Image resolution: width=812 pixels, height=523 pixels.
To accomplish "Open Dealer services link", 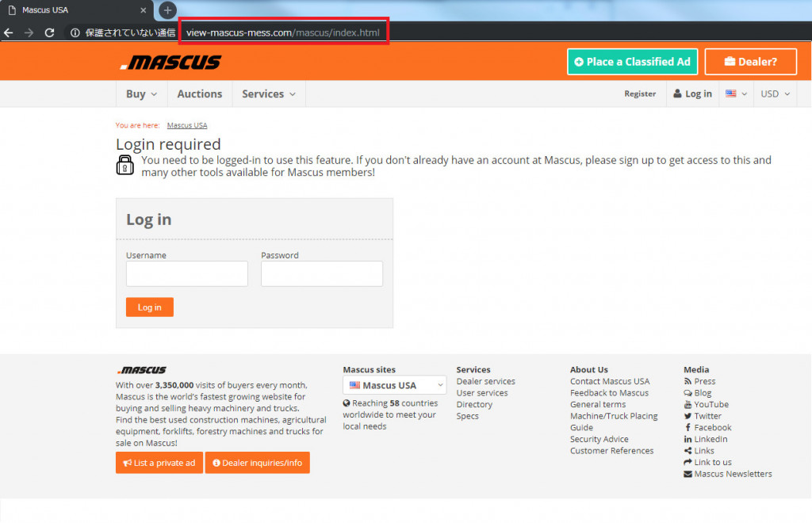I will (486, 381).
